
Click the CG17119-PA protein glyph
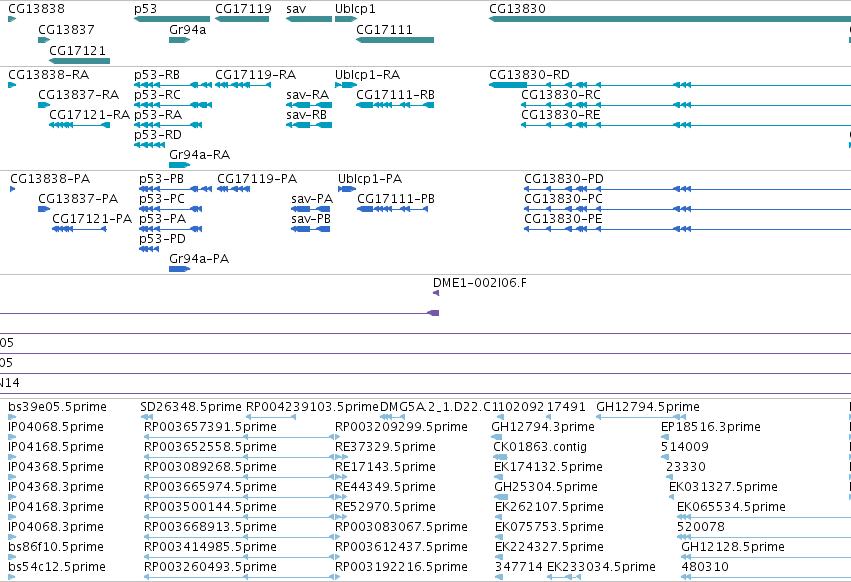[233, 189]
